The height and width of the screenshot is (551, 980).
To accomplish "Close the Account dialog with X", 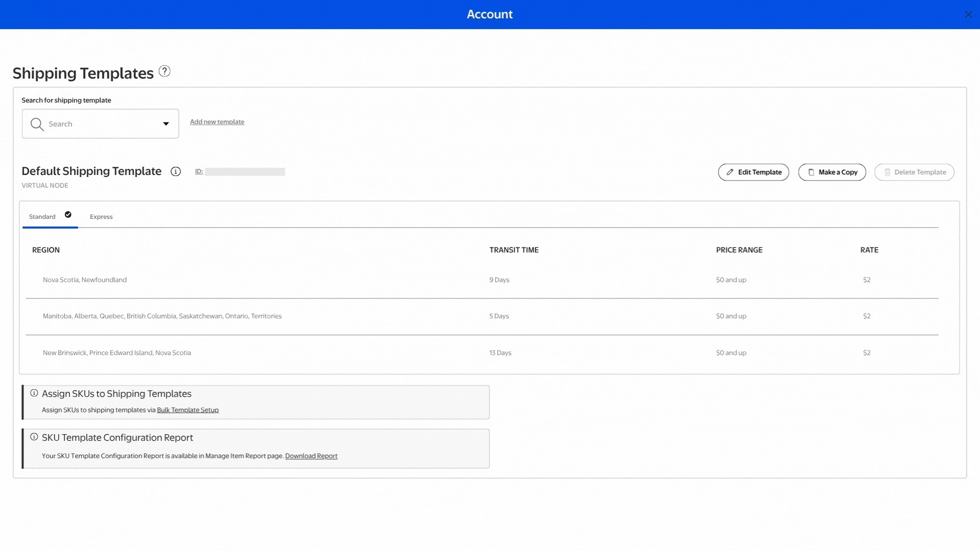I will click(968, 14).
